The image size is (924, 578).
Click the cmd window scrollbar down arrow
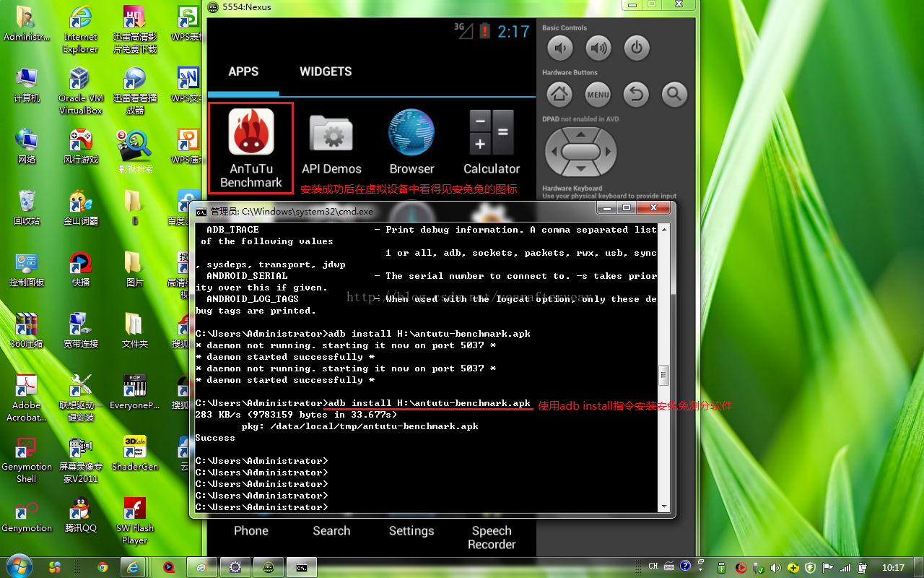[664, 506]
